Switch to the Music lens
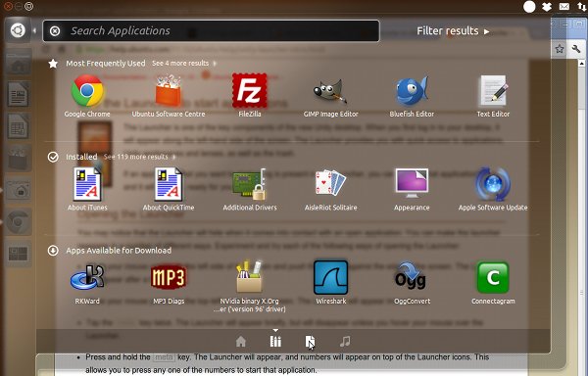The width and height of the screenshot is (588, 376). (x=345, y=341)
